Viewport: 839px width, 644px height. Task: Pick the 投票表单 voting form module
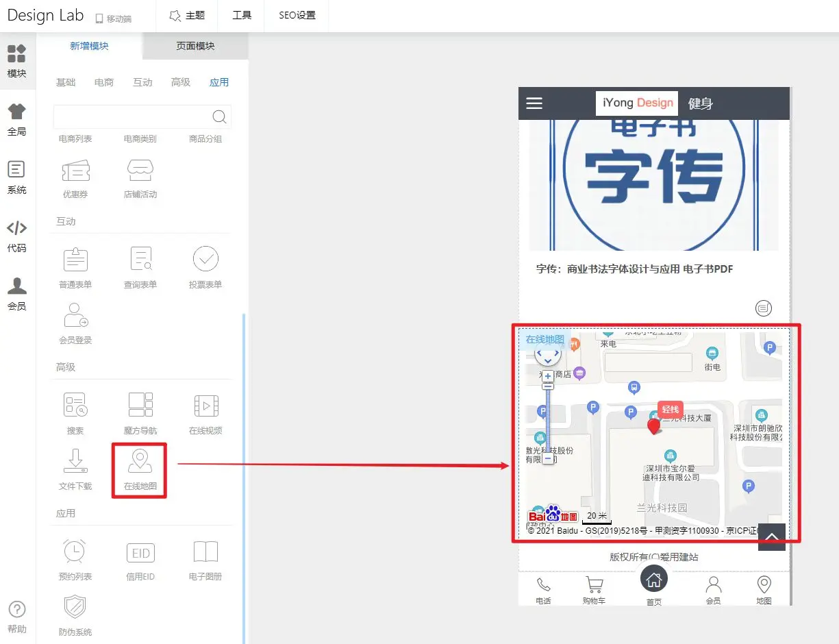point(205,267)
